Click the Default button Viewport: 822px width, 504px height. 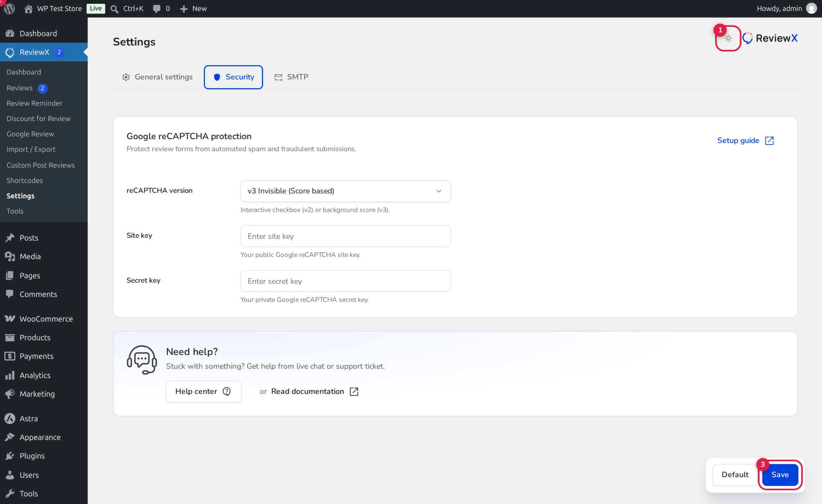click(x=735, y=474)
